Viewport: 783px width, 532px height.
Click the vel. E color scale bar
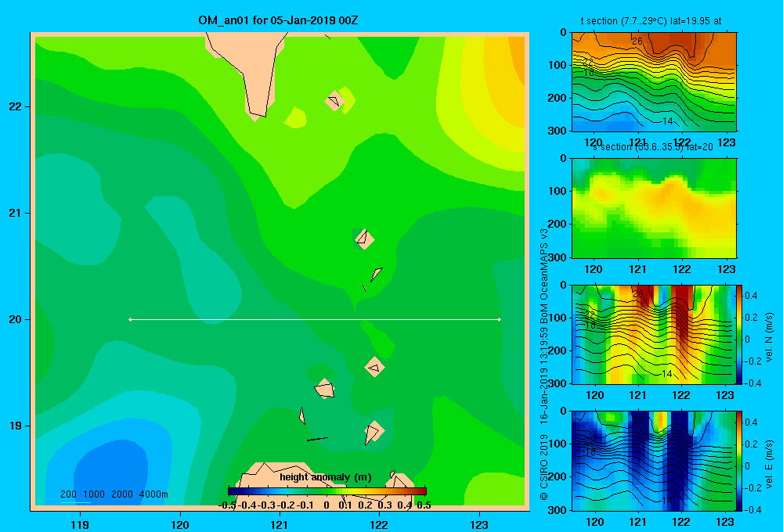tap(740, 461)
